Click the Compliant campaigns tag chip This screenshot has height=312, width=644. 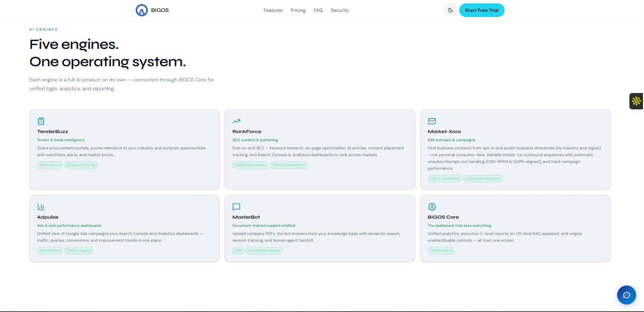tap(483, 179)
